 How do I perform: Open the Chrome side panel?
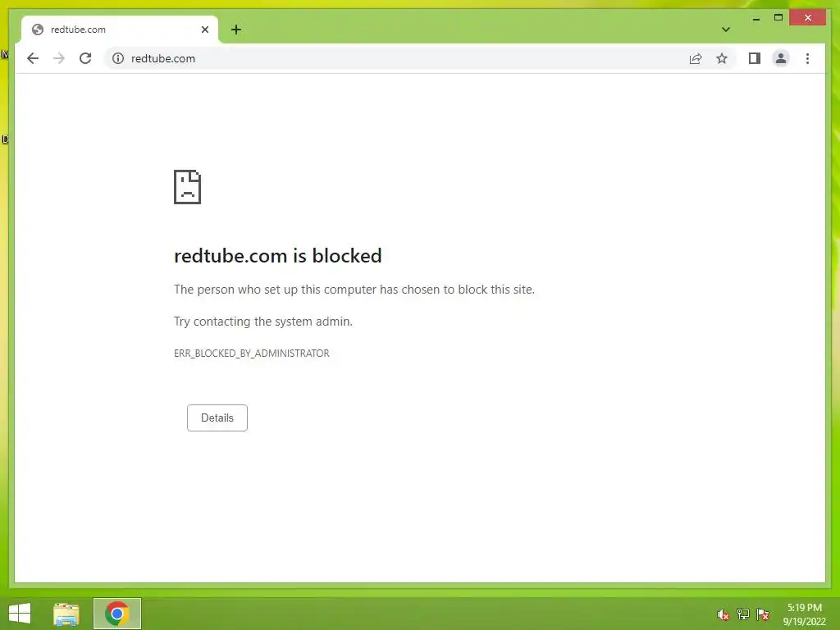tap(755, 58)
